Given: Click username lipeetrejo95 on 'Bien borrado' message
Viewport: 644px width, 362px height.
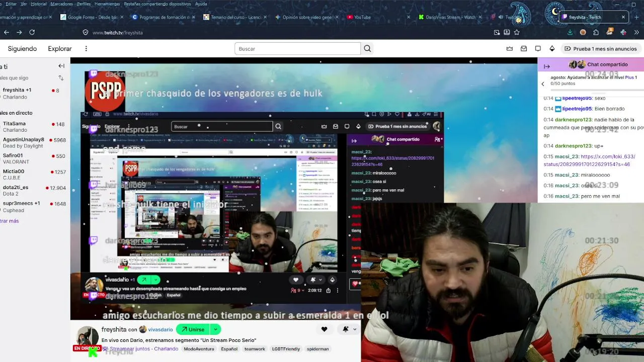Looking at the screenshot, I should (x=577, y=109).
